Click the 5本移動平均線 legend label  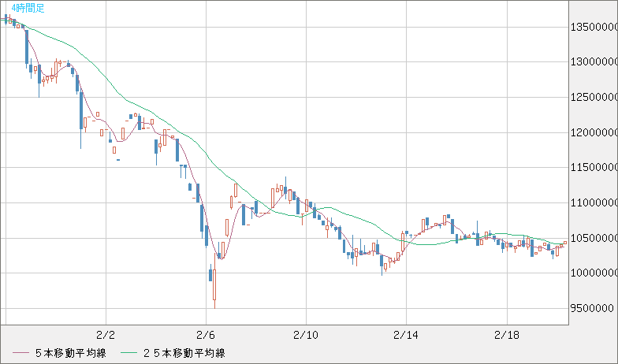point(71,353)
